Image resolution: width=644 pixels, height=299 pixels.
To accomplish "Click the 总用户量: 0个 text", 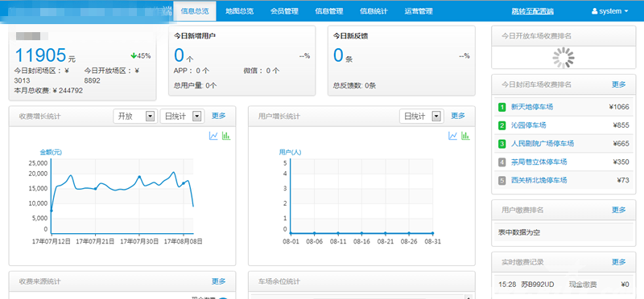I will [x=195, y=86].
